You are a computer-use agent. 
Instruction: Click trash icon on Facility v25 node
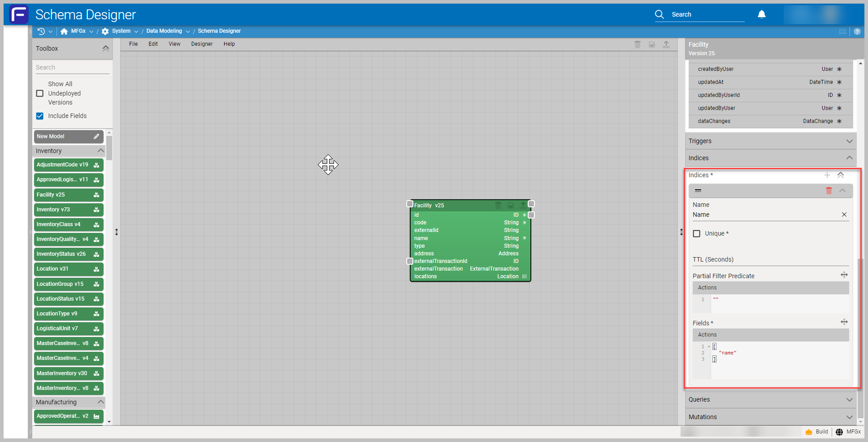(498, 206)
